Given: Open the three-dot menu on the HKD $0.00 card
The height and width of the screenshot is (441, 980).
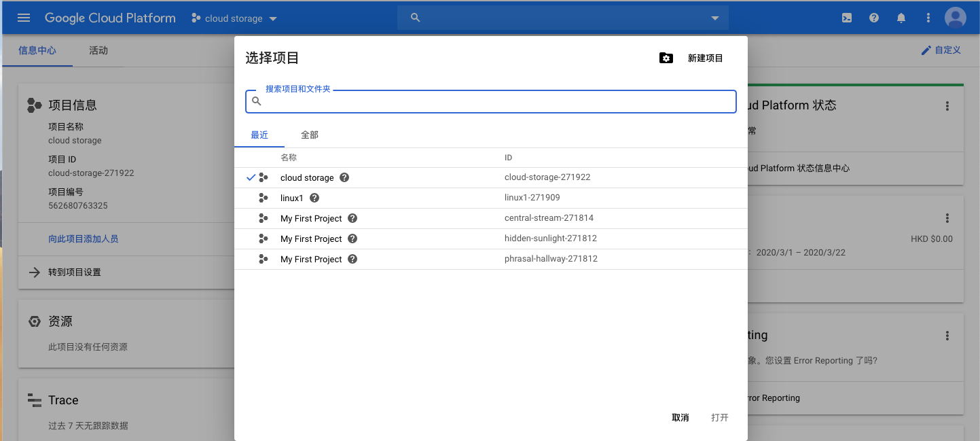Looking at the screenshot, I should 947,218.
